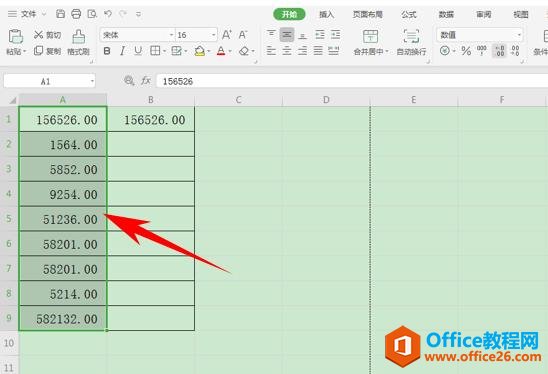Toggle italic formatting

click(122, 51)
